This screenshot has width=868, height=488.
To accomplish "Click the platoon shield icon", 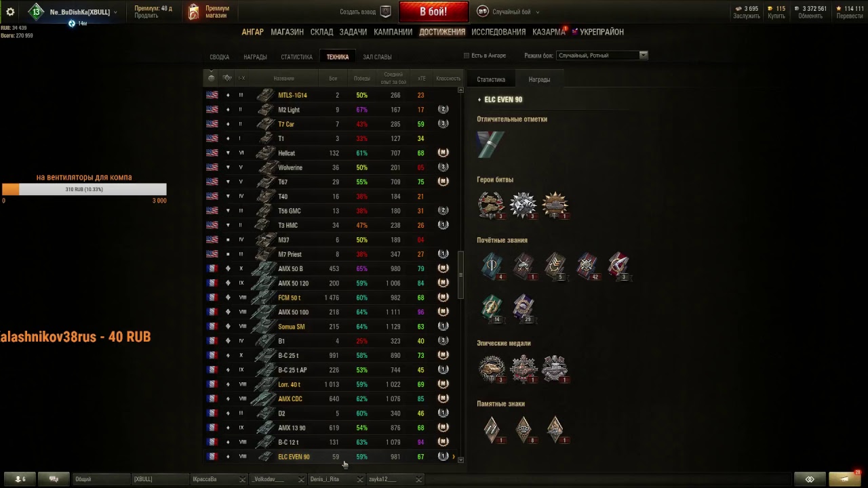I will (386, 12).
